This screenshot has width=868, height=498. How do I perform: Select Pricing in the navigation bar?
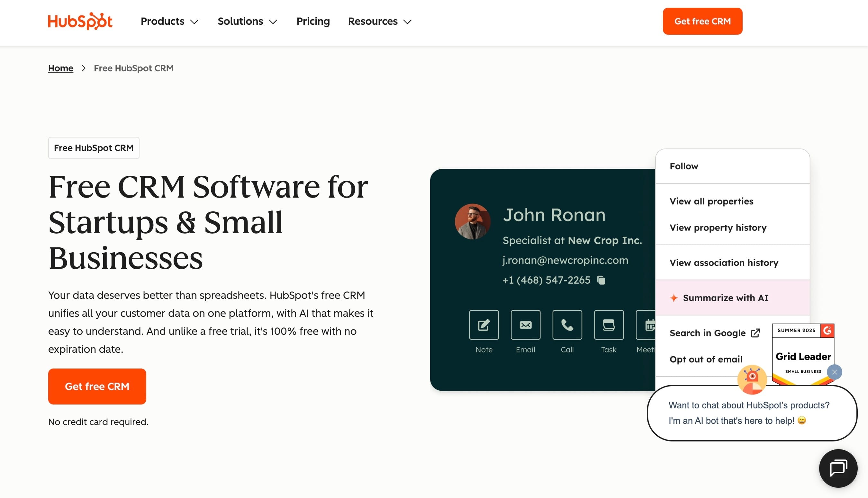click(x=313, y=21)
